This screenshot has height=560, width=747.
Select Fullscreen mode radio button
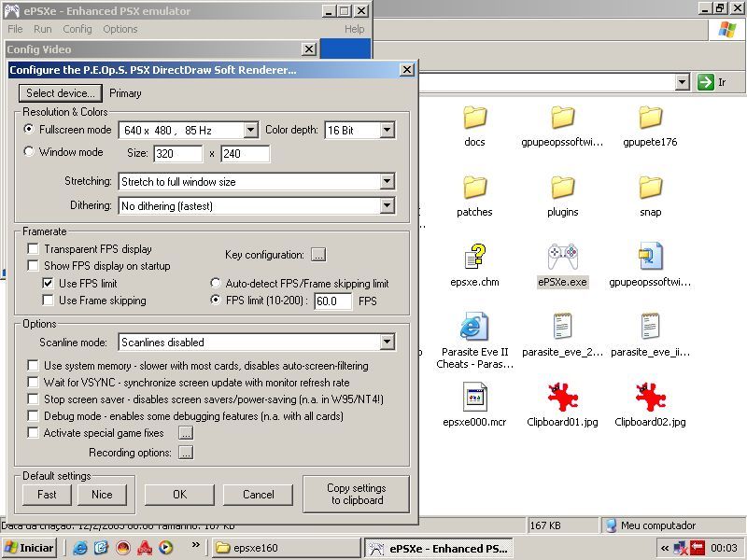29,129
